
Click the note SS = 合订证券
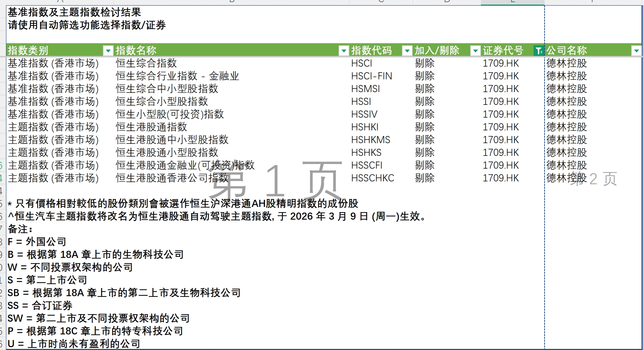click(40, 306)
